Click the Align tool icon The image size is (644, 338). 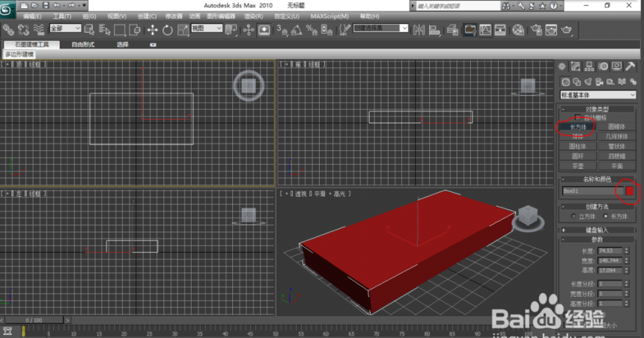(434, 29)
